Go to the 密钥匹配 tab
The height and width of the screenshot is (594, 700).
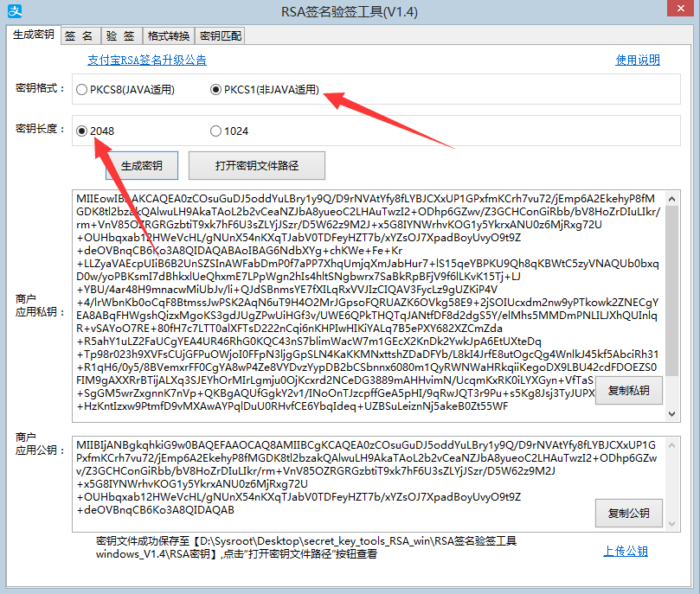[x=220, y=35]
